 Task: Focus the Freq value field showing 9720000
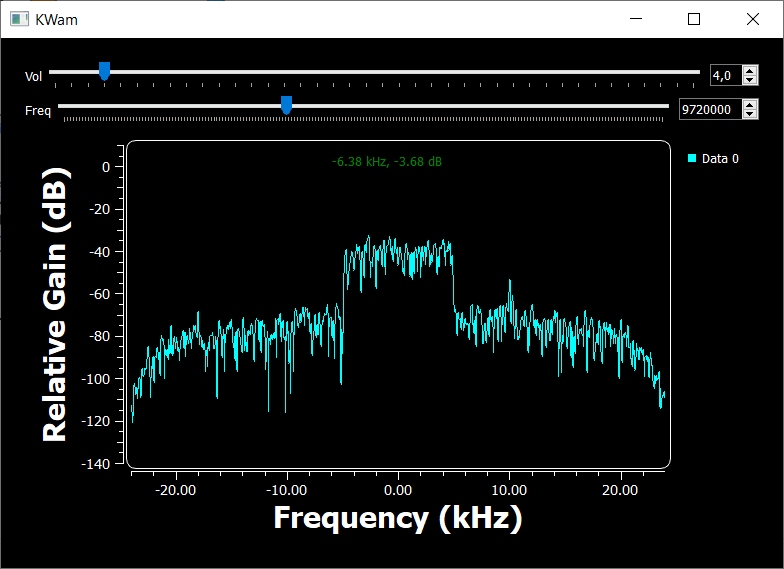tap(708, 110)
